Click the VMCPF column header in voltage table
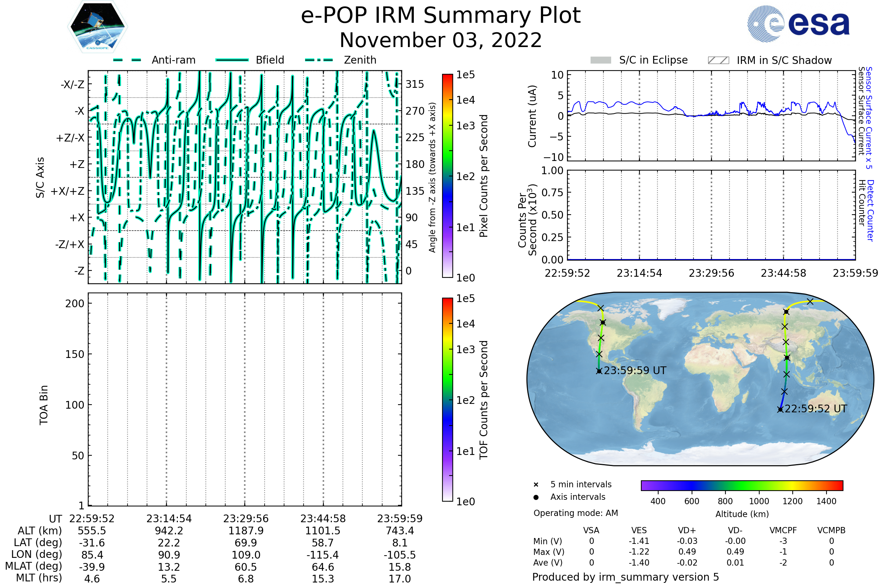The height and width of the screenshot is (588, 882). click(x=783, y=530)
